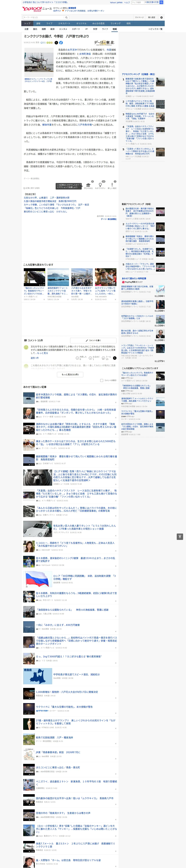This screenshot has height=868, width=186.
Task: Click the ヘルプ link at top
Action: [x=127, y=2]
